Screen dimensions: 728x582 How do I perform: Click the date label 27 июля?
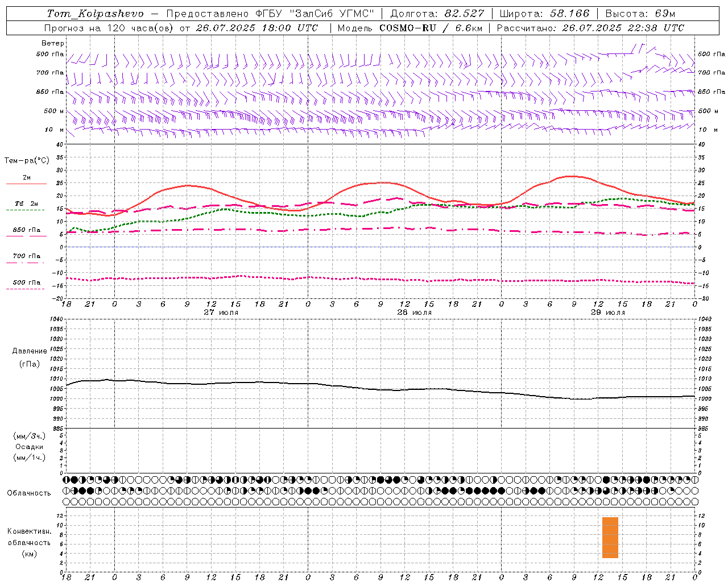click(221, 312)
